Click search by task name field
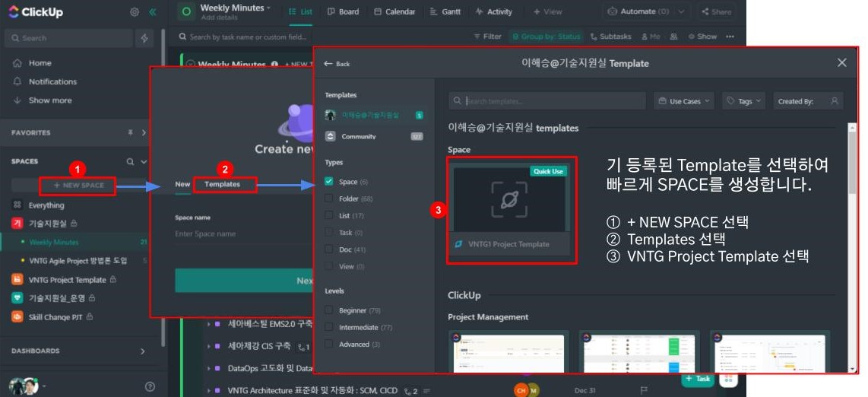This screenshot has width=868, height=397. coord(248,37)
